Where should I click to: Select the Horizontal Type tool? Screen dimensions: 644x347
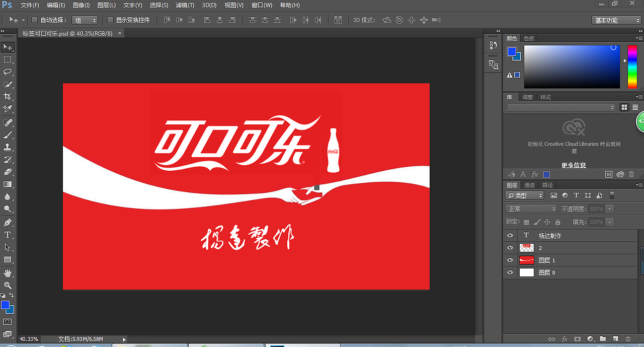[x=8, y=235]
